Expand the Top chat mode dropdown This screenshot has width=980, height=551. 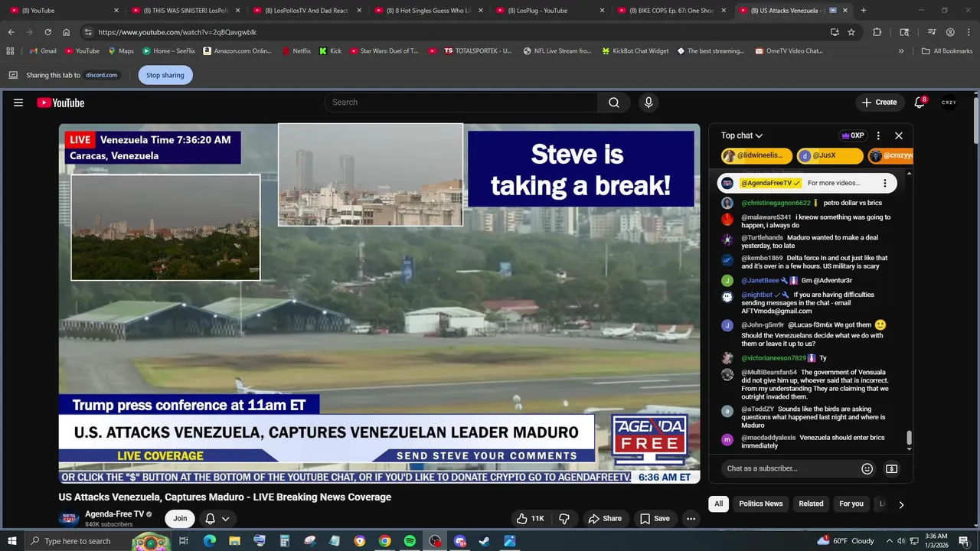click(741, 135)
